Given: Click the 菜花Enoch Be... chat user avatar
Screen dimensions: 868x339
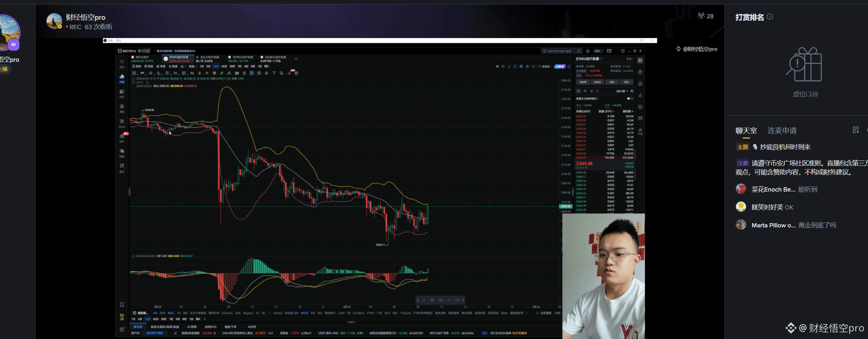Looking at the screenshot, I should click(741, 189).
